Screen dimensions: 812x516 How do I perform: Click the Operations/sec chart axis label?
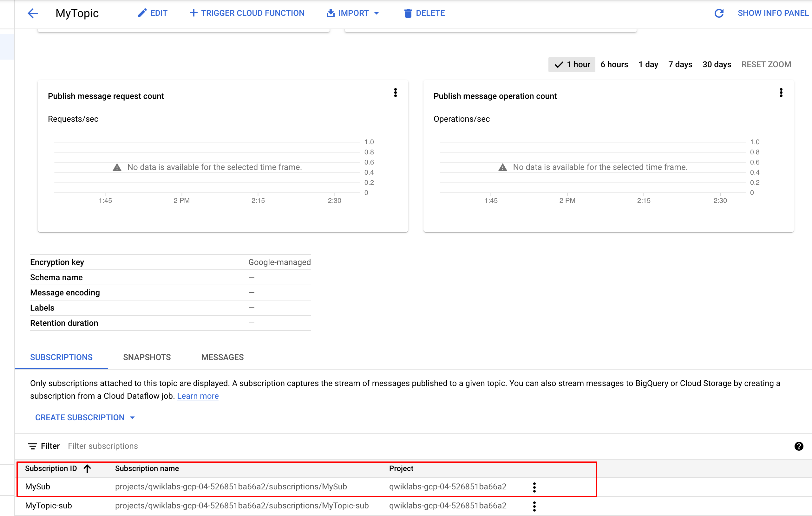tap(462, 119)
